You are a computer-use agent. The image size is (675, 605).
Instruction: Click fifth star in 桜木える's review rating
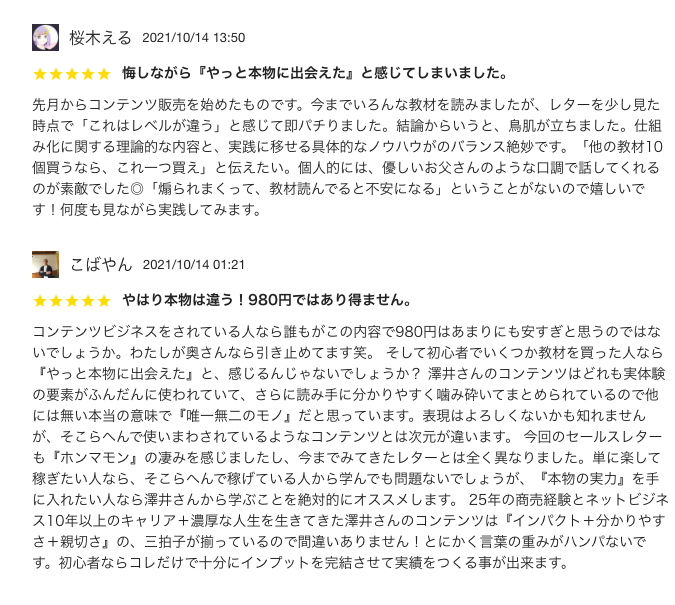[104, 74]
